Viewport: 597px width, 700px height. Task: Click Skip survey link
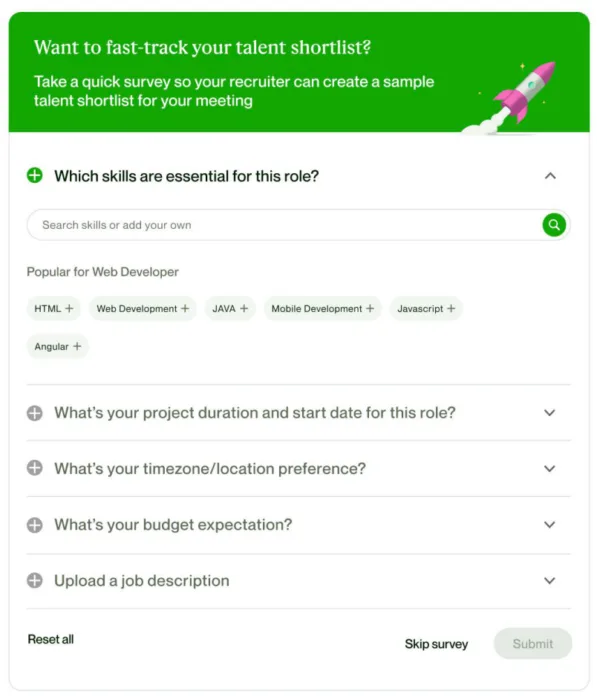click(x=436, y=644)
